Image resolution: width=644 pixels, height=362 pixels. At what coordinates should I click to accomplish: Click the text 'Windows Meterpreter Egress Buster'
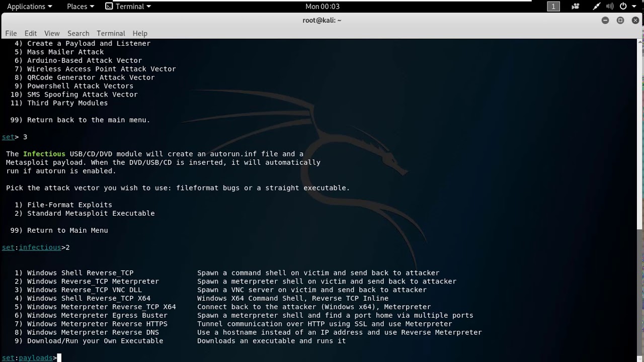[98, 315]
